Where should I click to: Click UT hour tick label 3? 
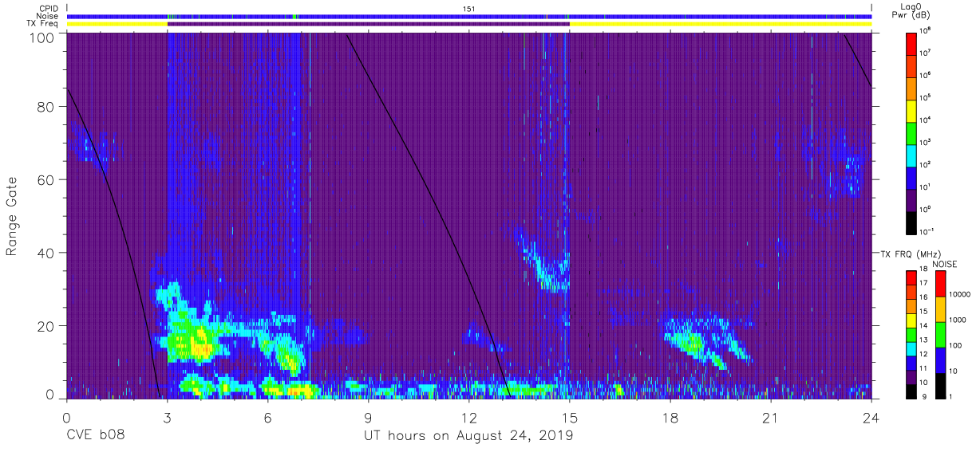click(x=167, y=417)
